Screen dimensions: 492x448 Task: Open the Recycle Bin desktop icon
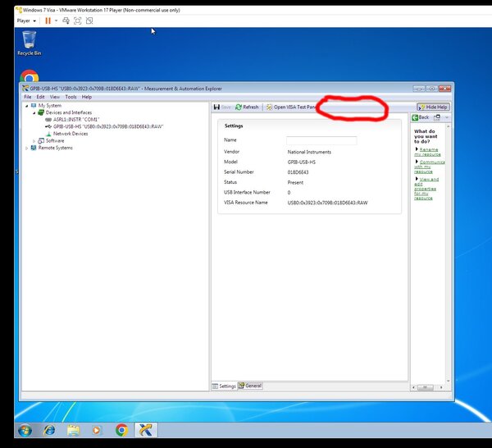coord(30,43)
